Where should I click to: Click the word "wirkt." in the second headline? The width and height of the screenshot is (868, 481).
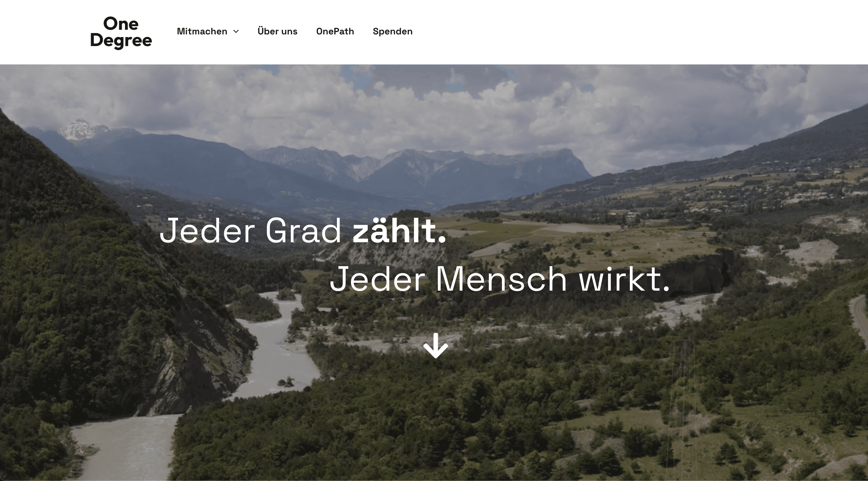click(625, 279)
